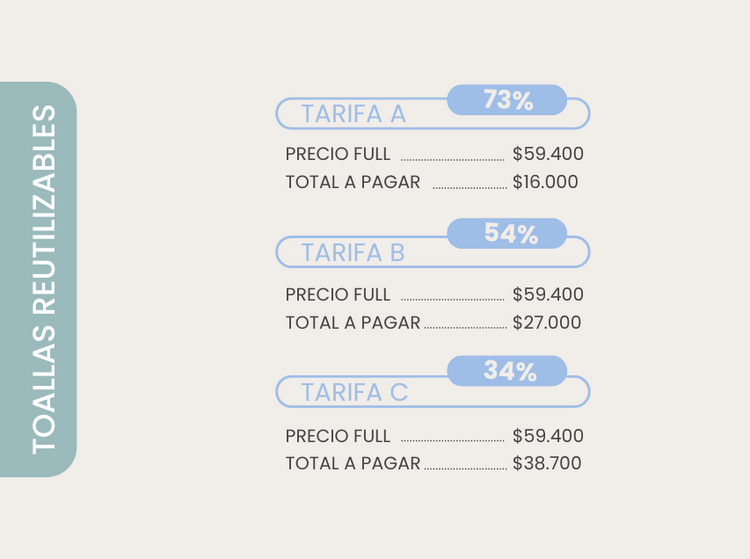
Task: Click the 73% discount badge
Action: (x=507, y=100)
